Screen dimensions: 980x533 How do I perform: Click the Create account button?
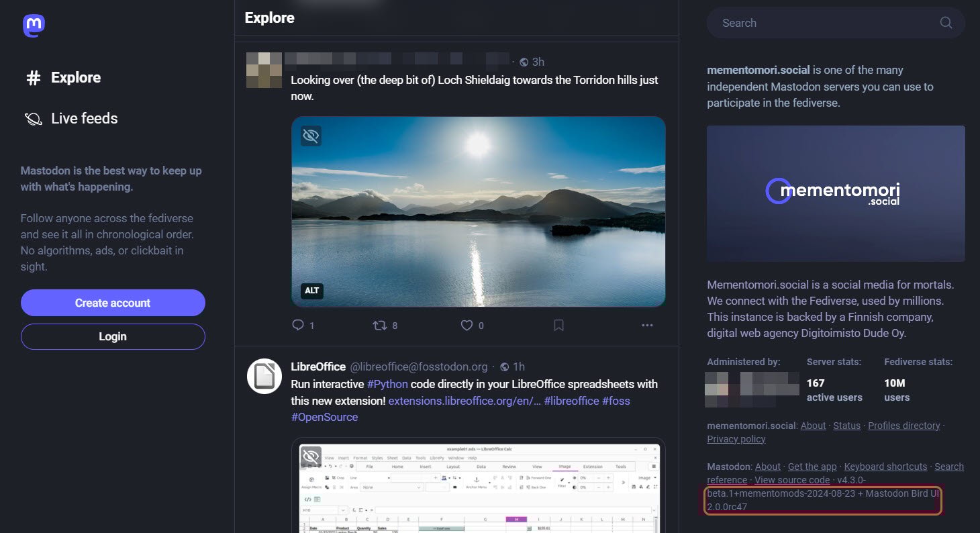(x=112, y=303)
